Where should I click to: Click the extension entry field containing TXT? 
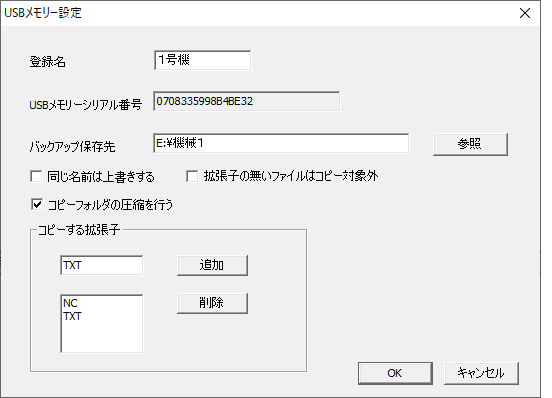pyautogui.click(x=101, y=265)
